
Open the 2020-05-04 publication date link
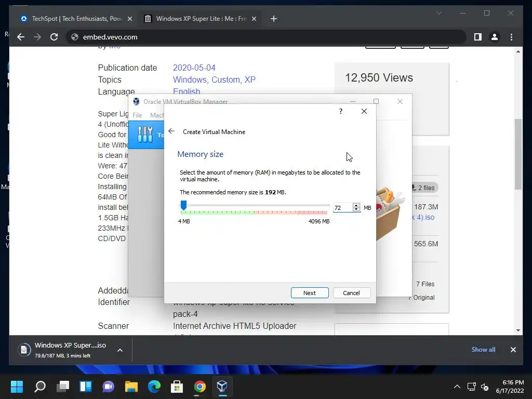[194, 68]
